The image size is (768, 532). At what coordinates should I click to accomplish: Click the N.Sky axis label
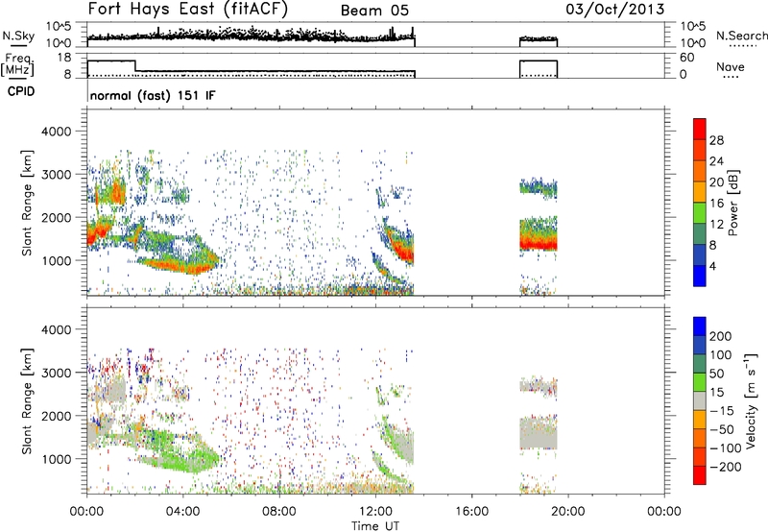18,36
